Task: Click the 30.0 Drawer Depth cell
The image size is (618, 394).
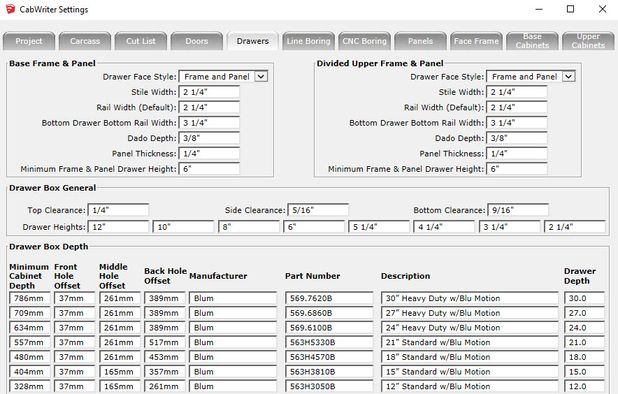Action: click(584, 298)
